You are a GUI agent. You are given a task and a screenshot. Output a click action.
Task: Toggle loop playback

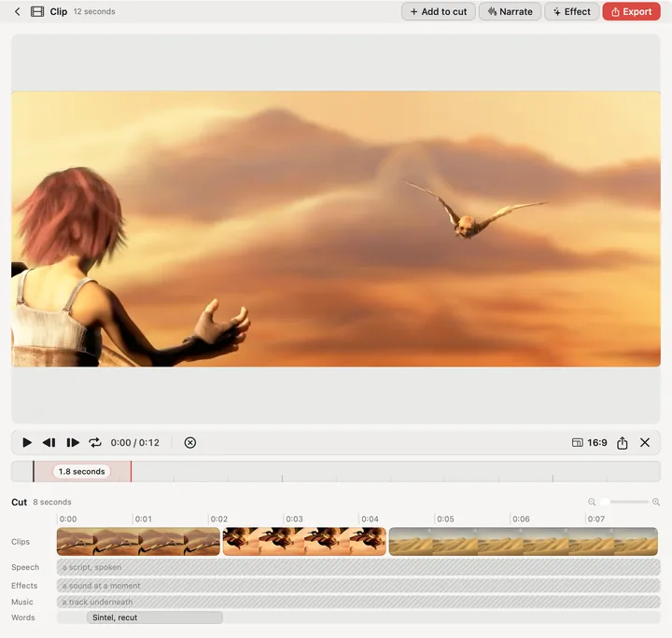point(95,442)
